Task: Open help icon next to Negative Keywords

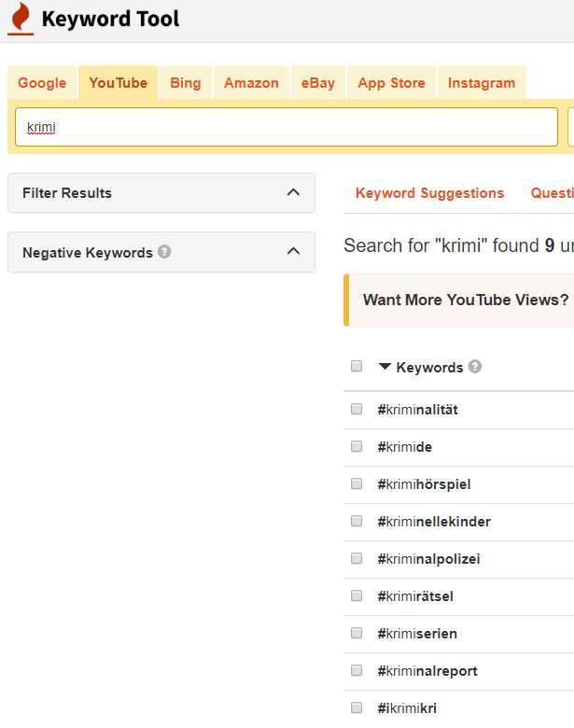Action: (164, 252)
